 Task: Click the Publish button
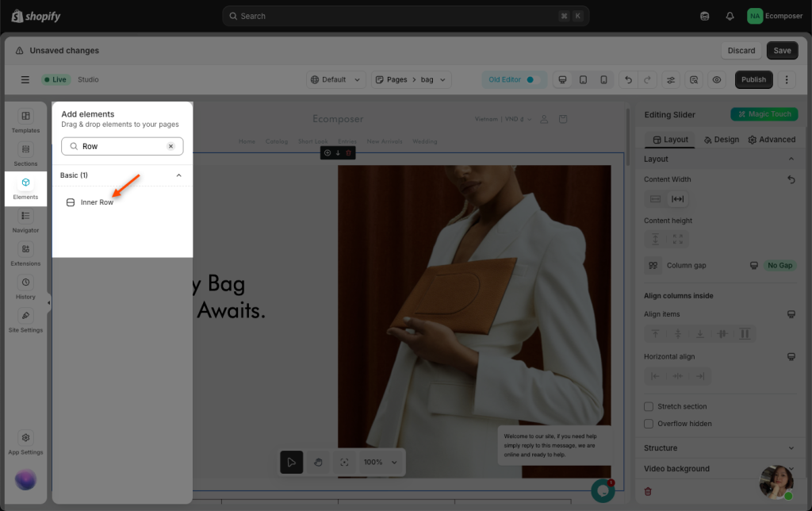pos(753,79)
